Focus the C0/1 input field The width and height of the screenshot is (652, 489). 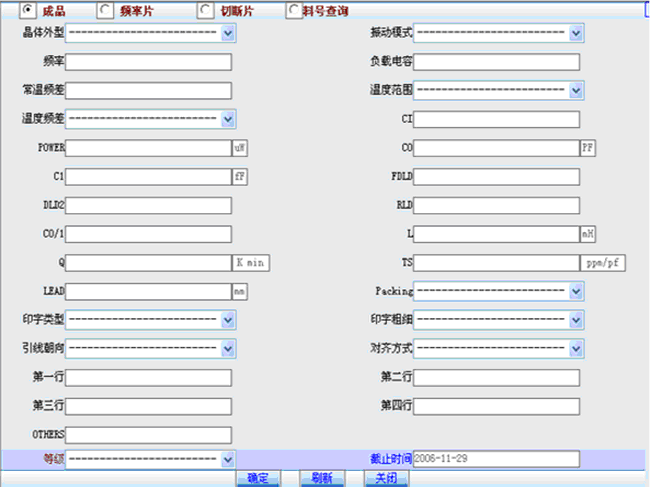(x=148, y=234)
